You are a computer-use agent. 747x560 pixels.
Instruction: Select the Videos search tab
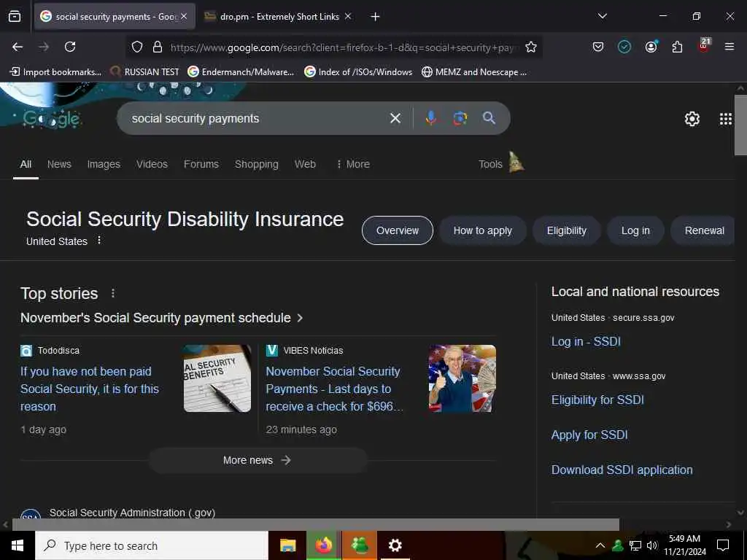(x=152, y=164)
